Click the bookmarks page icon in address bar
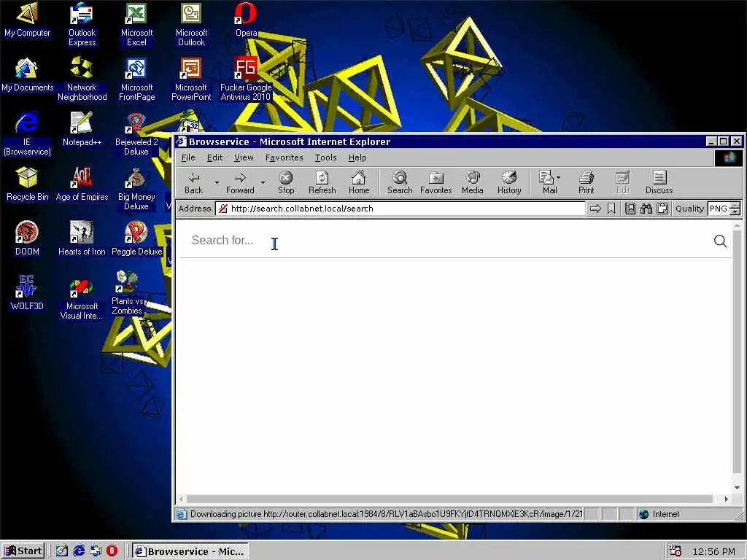This screenshot has width=747, height=560. 630,209
